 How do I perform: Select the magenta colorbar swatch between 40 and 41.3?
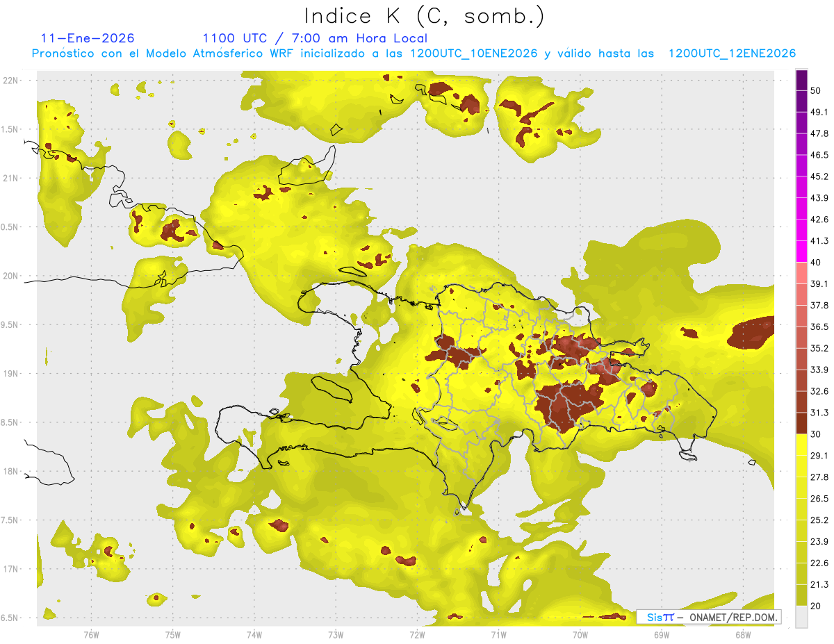(x=802, y=251)
